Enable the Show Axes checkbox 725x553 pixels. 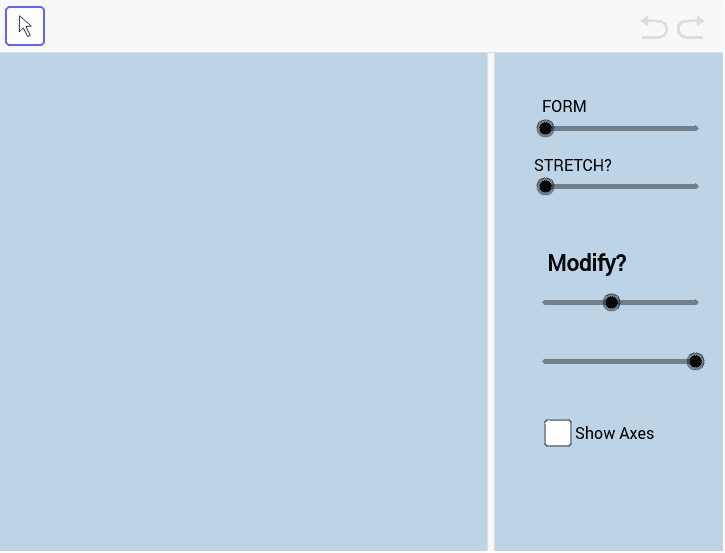click(x=558, y=433)
